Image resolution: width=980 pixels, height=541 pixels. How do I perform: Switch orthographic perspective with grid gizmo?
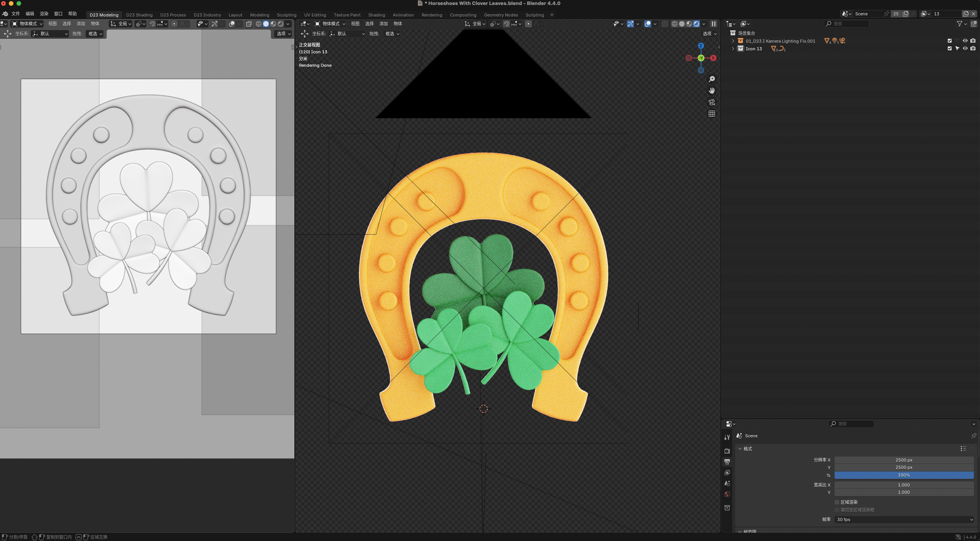click(712, 114)
